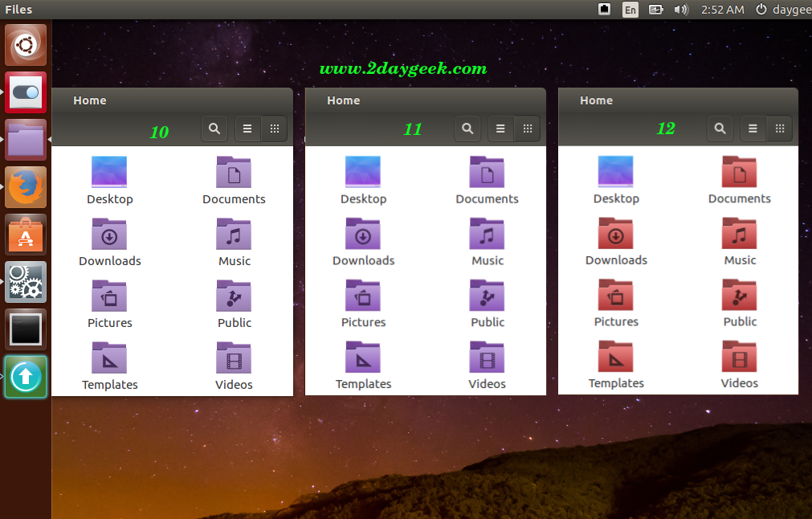Screen dimensions: 812x519
Task: Launch Terminal from the launcher
Action: click(x=27, y=329)
